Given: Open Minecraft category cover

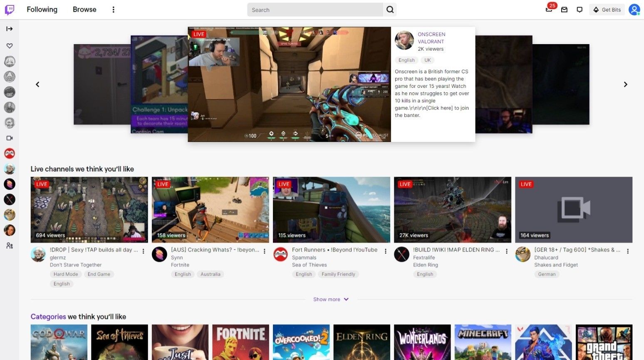Looking at the screenshot, I should point(483,342).
